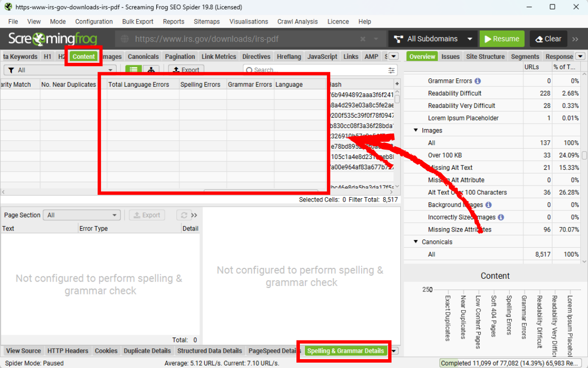
Task: Clear the URL with the X icon
Action: coord(363,39)
